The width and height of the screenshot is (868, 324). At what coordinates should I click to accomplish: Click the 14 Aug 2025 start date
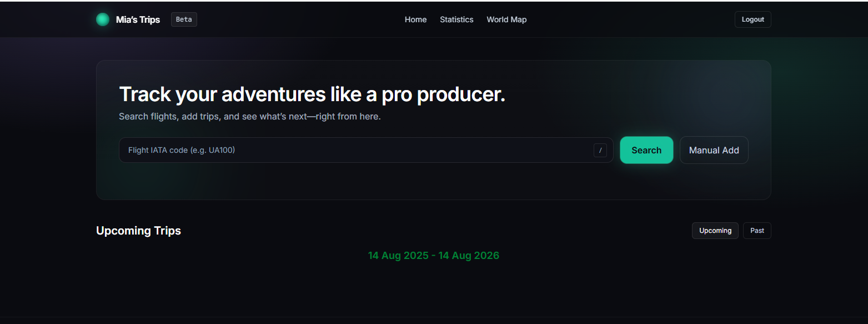click(398, 256)
